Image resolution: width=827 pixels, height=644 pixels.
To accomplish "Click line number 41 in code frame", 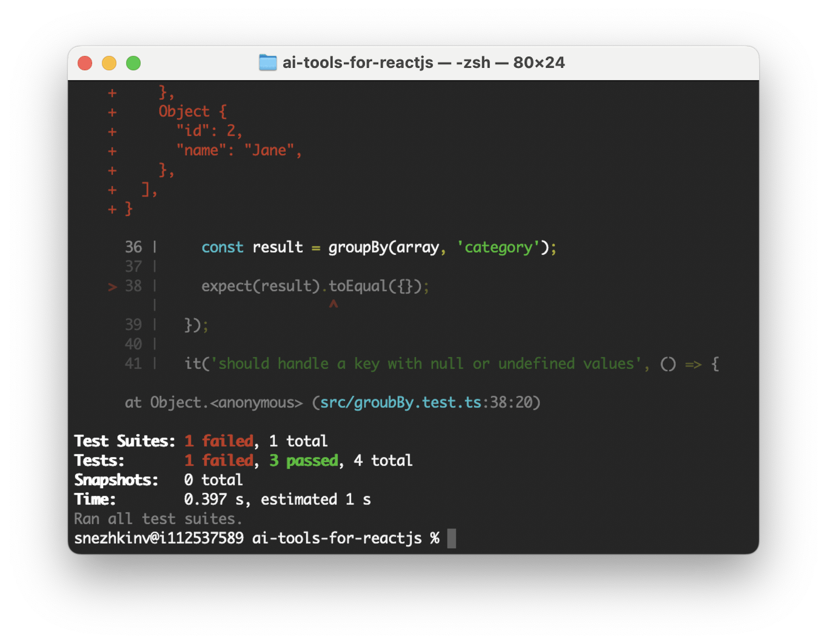I will (x=133, y=364).
